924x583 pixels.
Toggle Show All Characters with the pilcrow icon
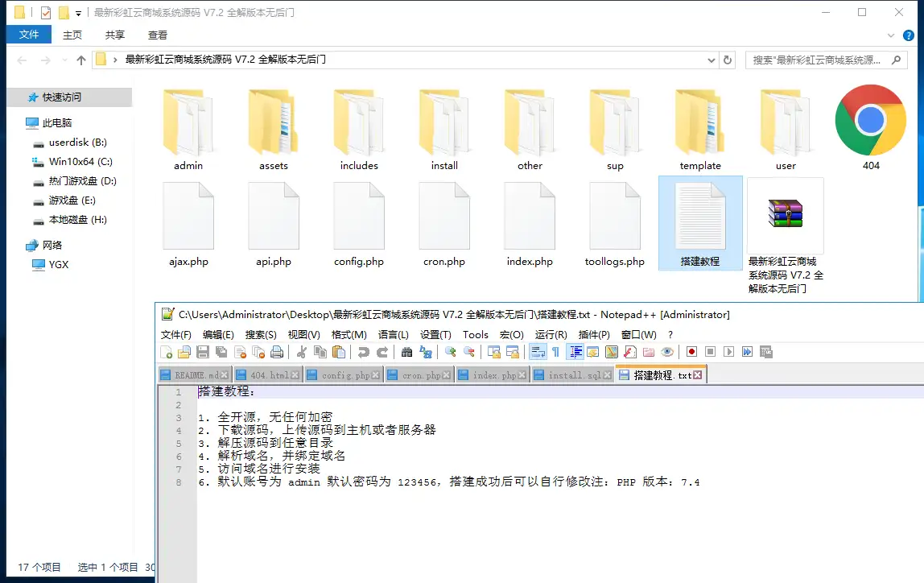point(556,352)
